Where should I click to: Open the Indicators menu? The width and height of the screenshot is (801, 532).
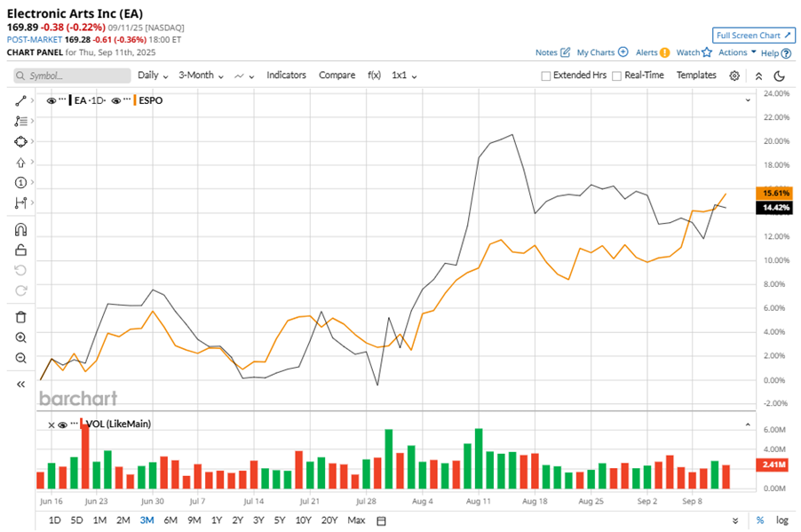point(286,75)
